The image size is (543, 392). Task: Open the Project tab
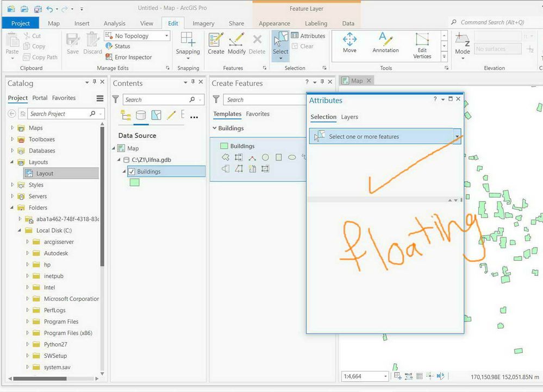point(21,23)
